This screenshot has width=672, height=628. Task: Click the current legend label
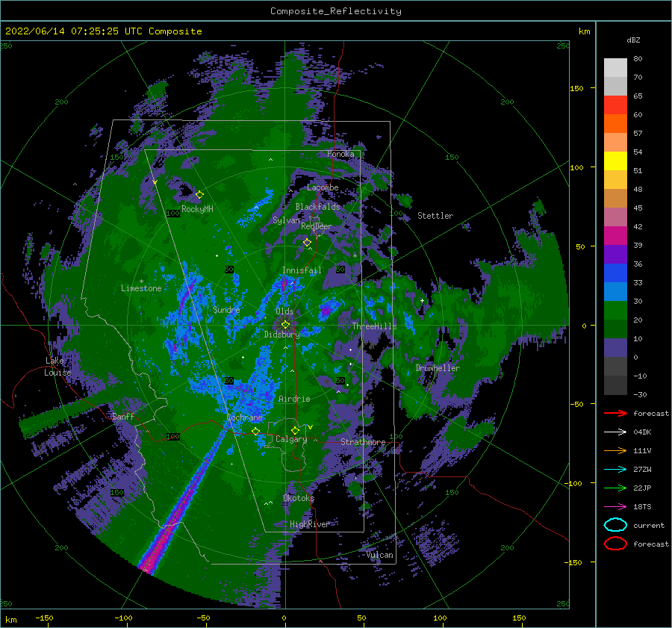pos(649,525)
